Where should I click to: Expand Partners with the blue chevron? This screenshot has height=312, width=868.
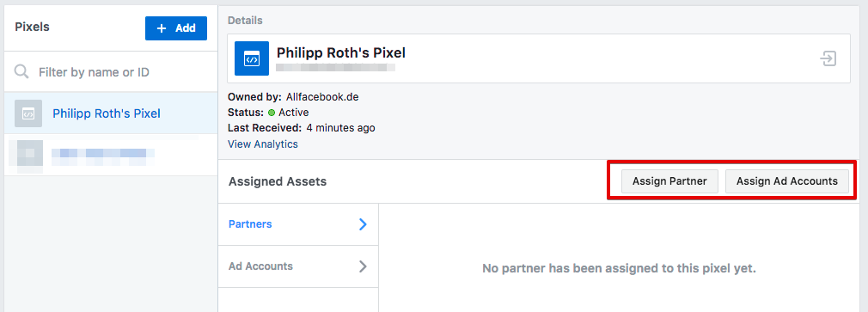(363, 224)
